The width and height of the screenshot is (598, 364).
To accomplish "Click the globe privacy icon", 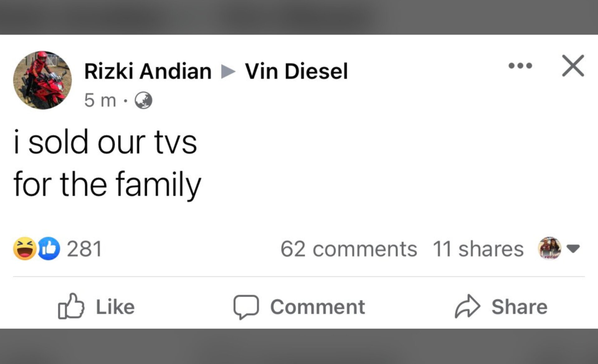I will 144,100.
